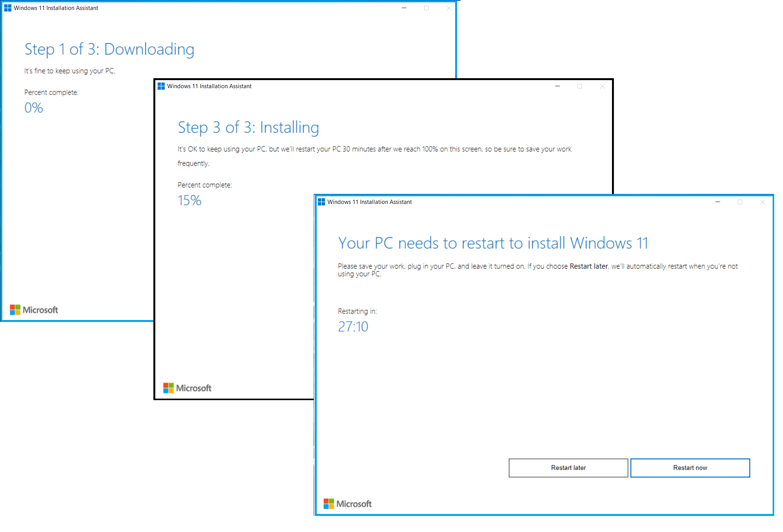Click the 15% progress value
The height and width of the screenshot is (532, 783).
(189, 200)
